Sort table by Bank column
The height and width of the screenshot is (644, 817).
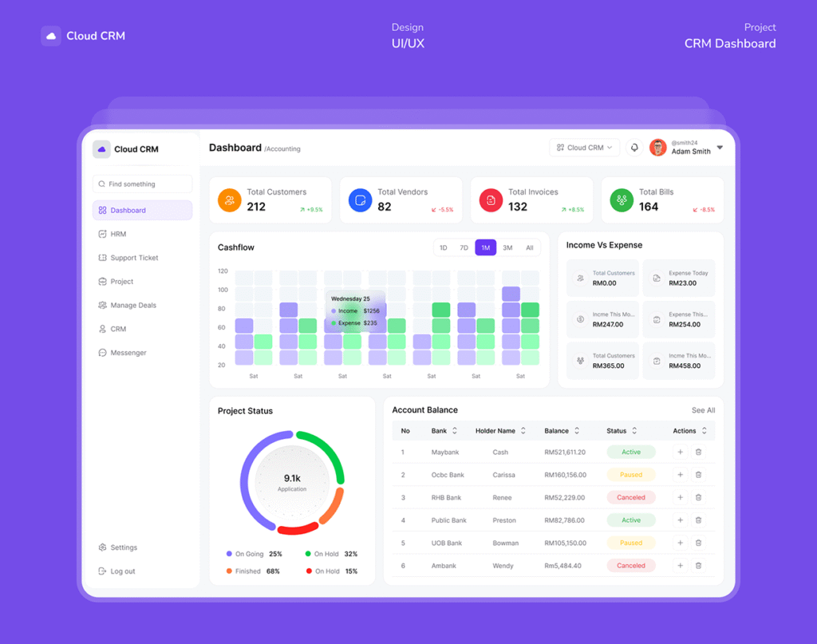454,431
